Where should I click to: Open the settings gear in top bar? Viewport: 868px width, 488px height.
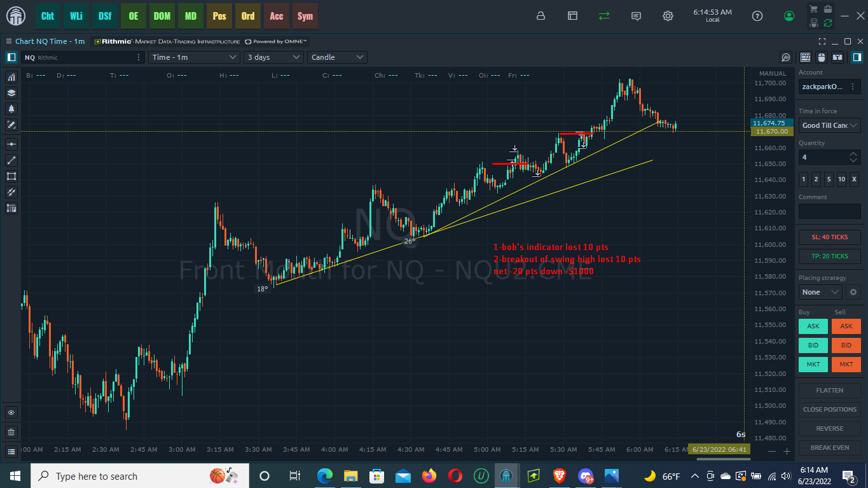(668, 16)
